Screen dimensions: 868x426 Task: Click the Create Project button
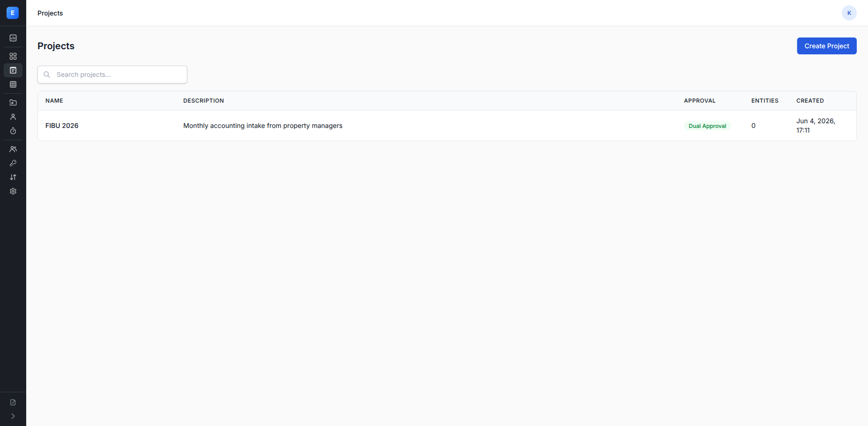827,46
